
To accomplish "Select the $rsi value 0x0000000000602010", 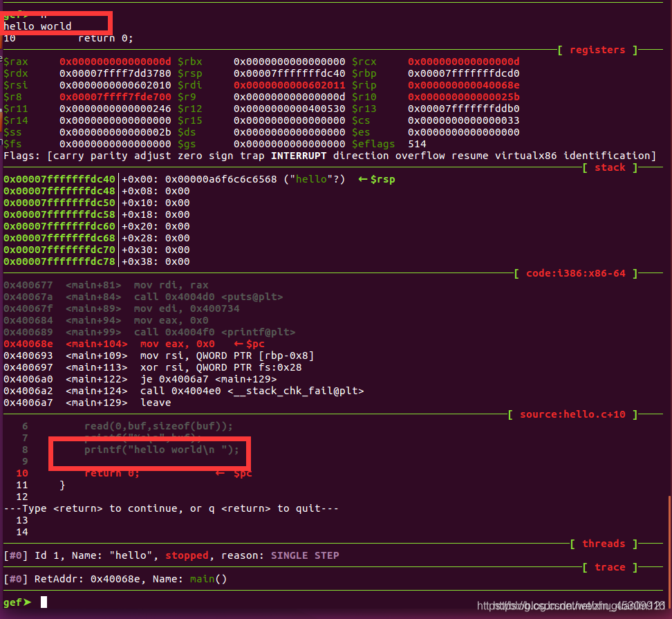I will 115,85.
